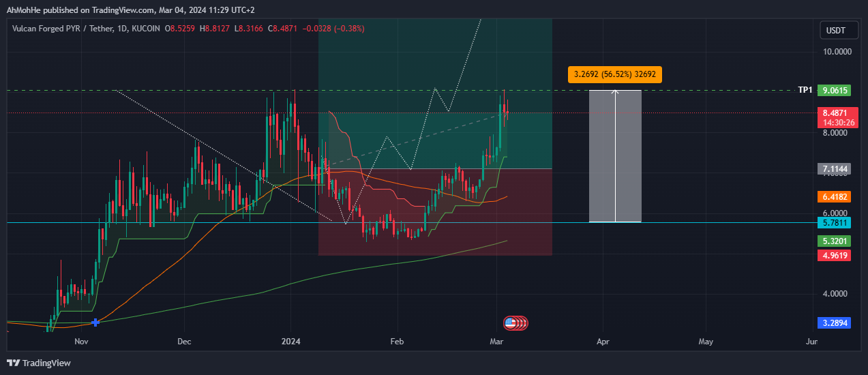Click the May label on the time axis
This screenshot has height=375, width=868.
point(706,341)
